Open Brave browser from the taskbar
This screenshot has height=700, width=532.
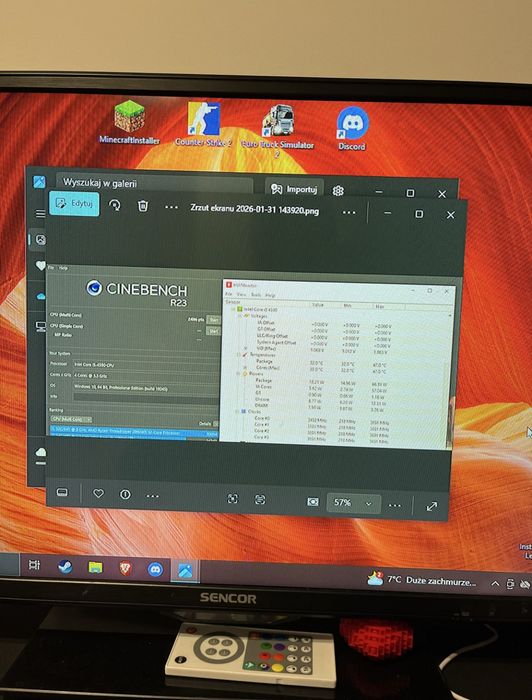tap(125, 568)
